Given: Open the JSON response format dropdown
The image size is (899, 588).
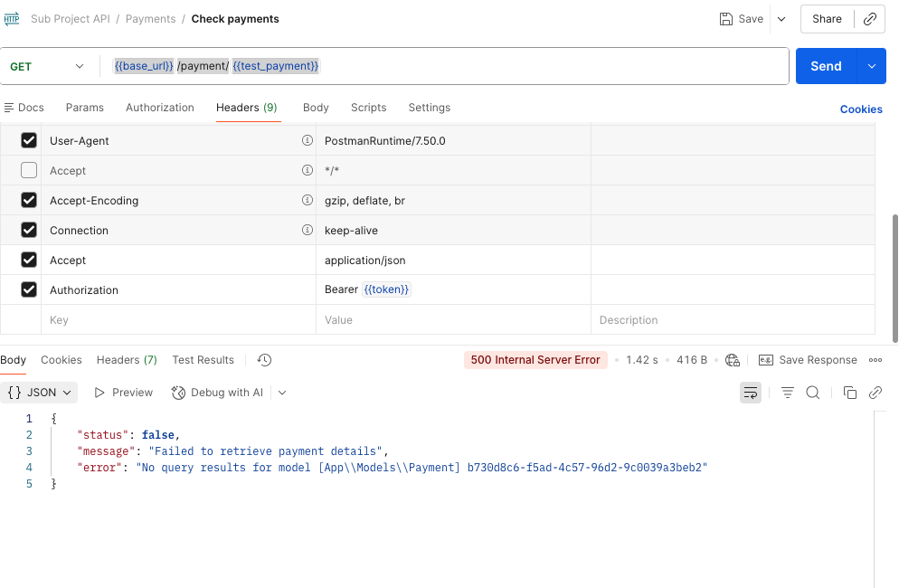Looking at the screenshot, I should click(x=40, y=393).
